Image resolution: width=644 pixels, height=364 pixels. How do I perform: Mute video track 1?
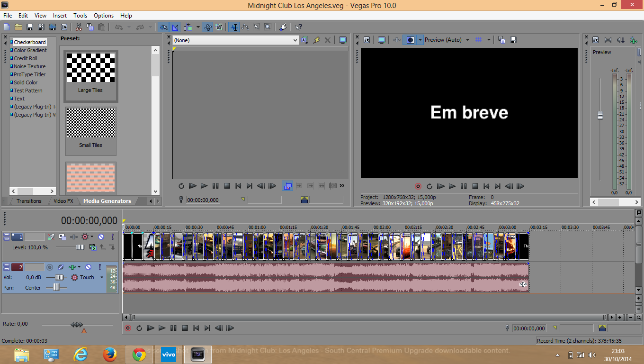click(101, 237)
